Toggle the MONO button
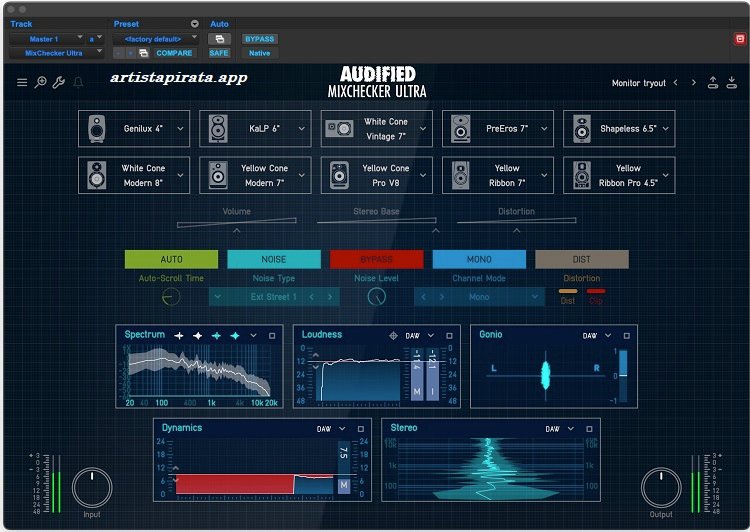Screen dimensions: 750x532 point(479,259)
